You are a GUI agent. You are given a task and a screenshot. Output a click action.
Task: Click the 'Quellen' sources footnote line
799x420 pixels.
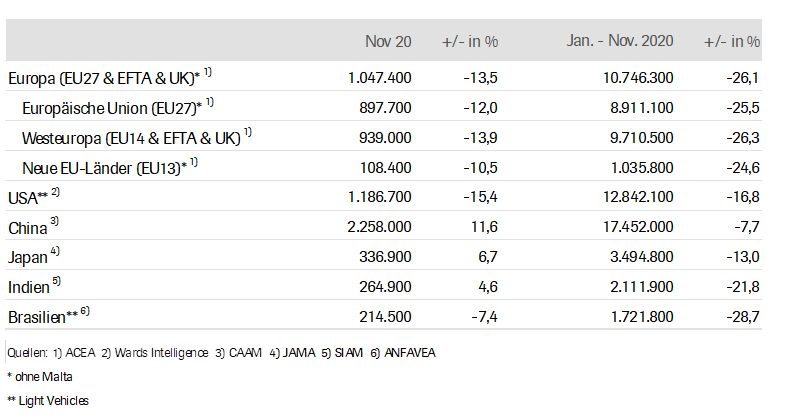220,353
